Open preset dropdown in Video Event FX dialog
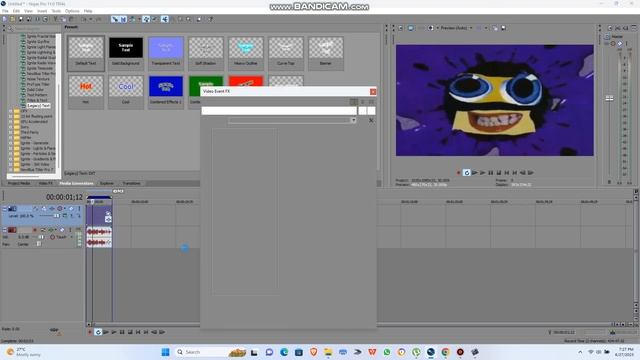The height and width of the screenshot is (360, 640). (x=353, y=120)
